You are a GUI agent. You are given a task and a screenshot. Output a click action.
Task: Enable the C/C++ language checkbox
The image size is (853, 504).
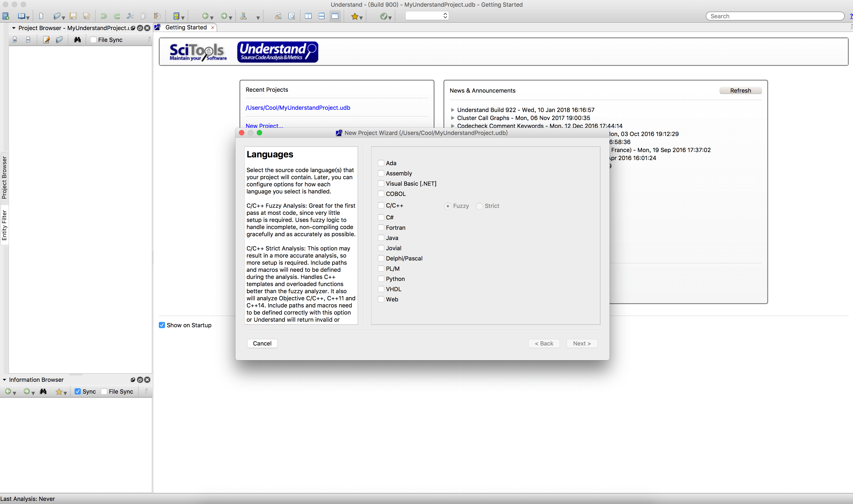(x=381, y=205)
